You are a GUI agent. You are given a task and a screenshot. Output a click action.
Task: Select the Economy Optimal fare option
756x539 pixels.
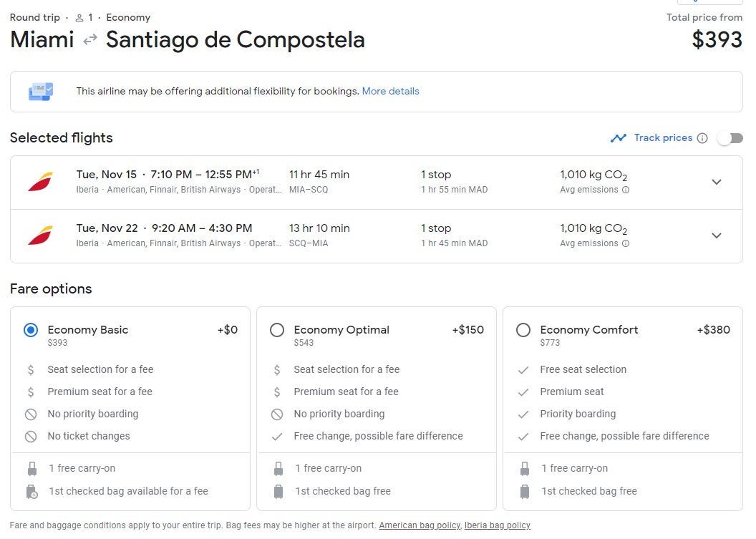277,330
